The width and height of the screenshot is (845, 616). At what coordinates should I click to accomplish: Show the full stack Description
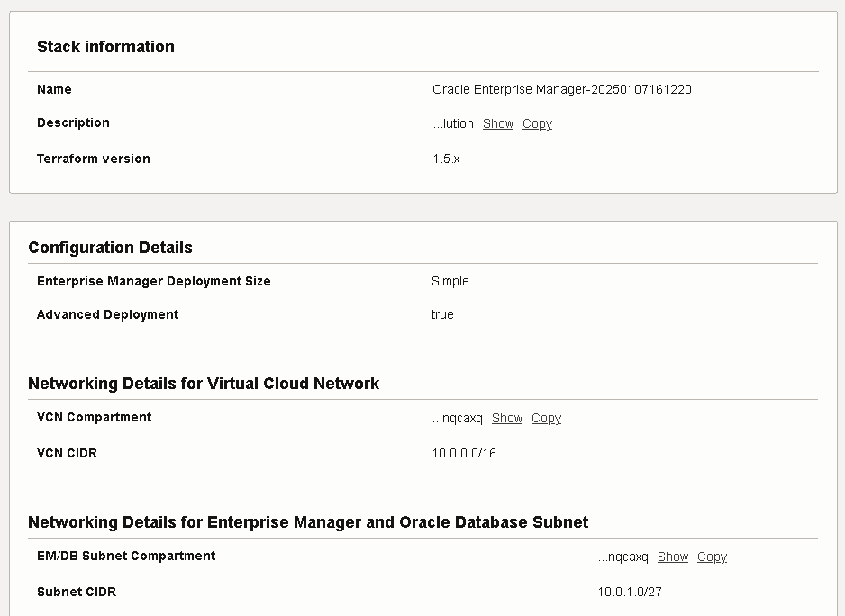point(497,124)
